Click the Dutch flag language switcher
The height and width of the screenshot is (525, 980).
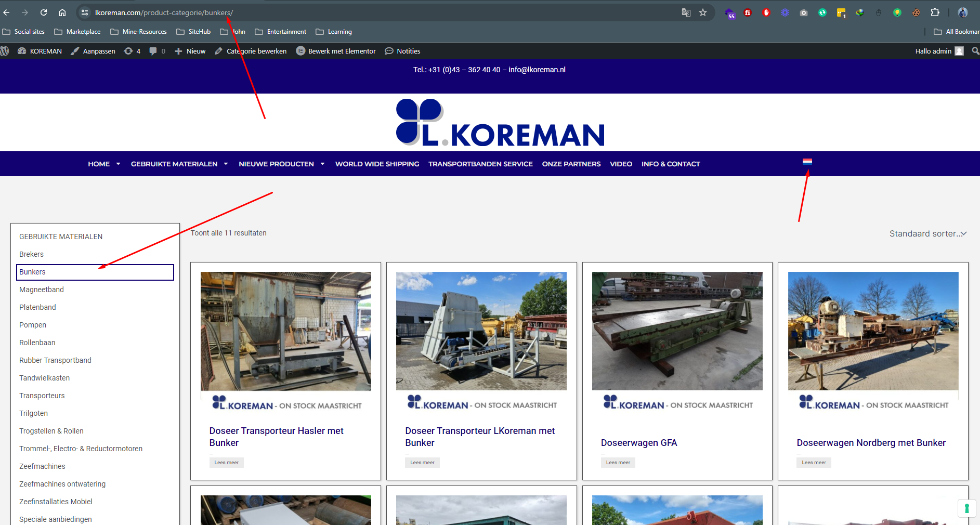click(807, 162)
